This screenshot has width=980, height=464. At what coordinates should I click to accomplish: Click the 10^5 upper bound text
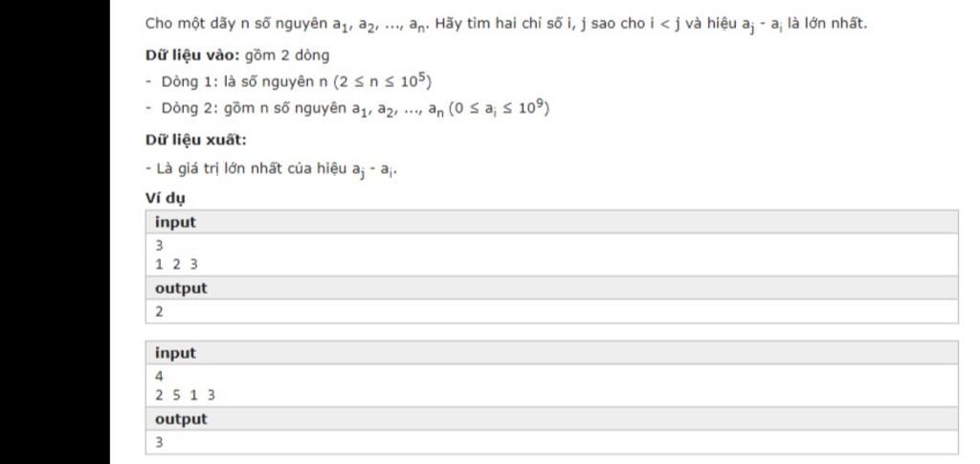coord(415,80)
